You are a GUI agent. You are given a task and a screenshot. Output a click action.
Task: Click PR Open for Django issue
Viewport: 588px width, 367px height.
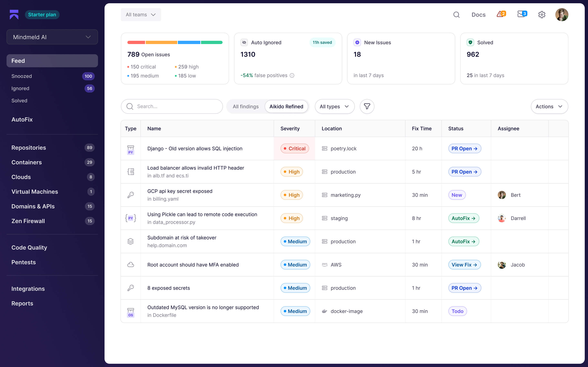[x=464, y=149]
